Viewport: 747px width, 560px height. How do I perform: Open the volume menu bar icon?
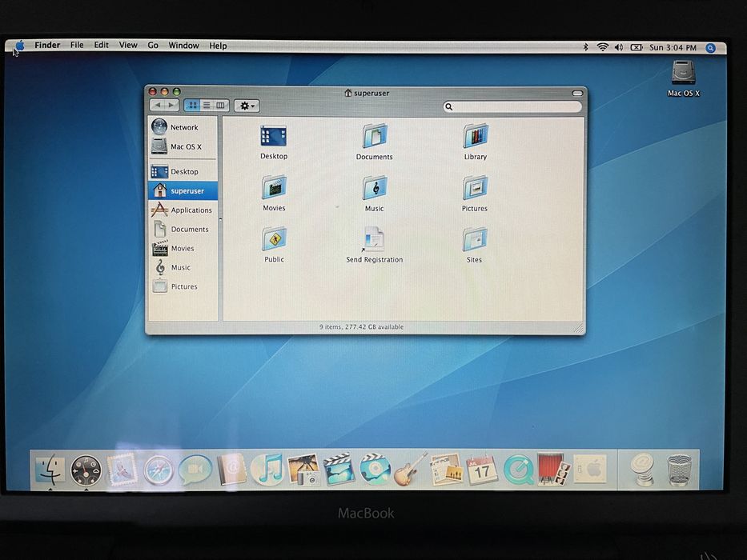click(619, 47)
